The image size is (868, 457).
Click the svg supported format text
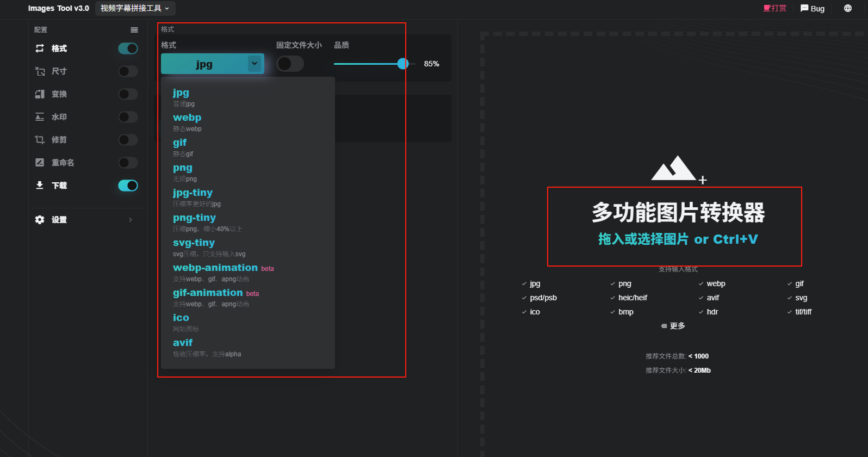(x=801, y=298)
